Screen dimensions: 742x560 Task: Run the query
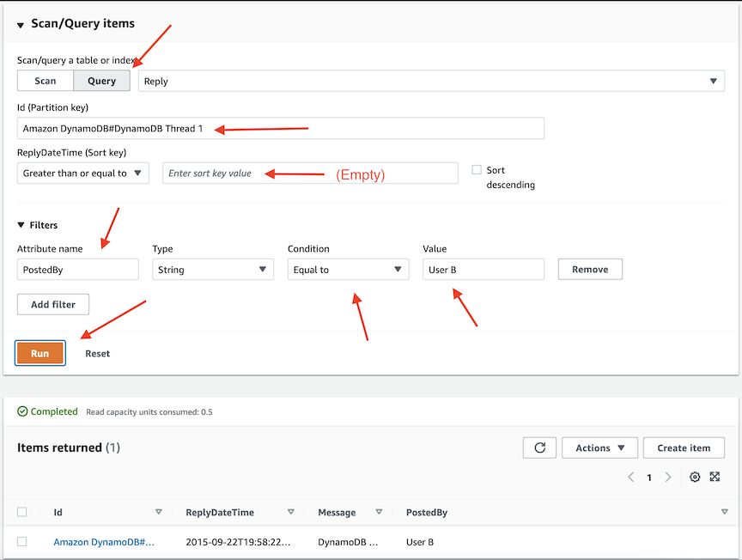click(40, 353)
